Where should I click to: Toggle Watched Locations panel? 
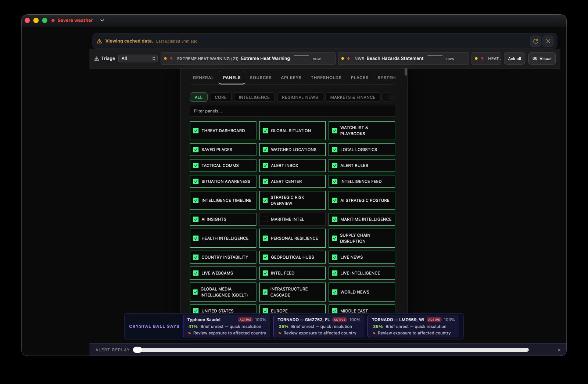[x=265, y=150]
